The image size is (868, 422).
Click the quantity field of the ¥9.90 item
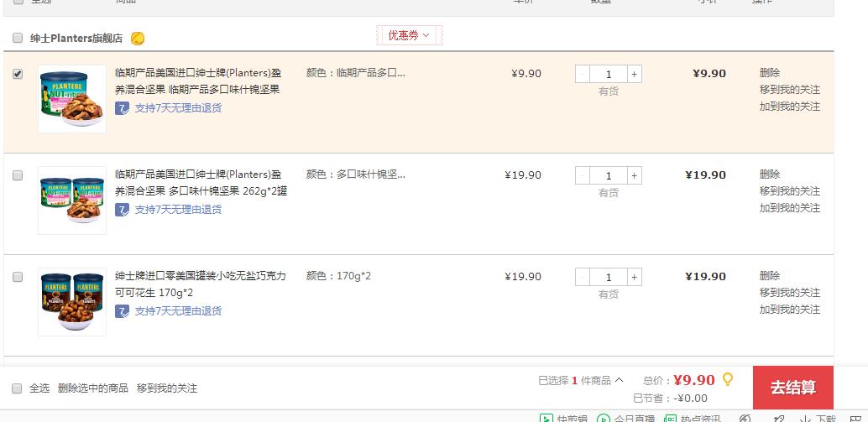coord(609,74)
